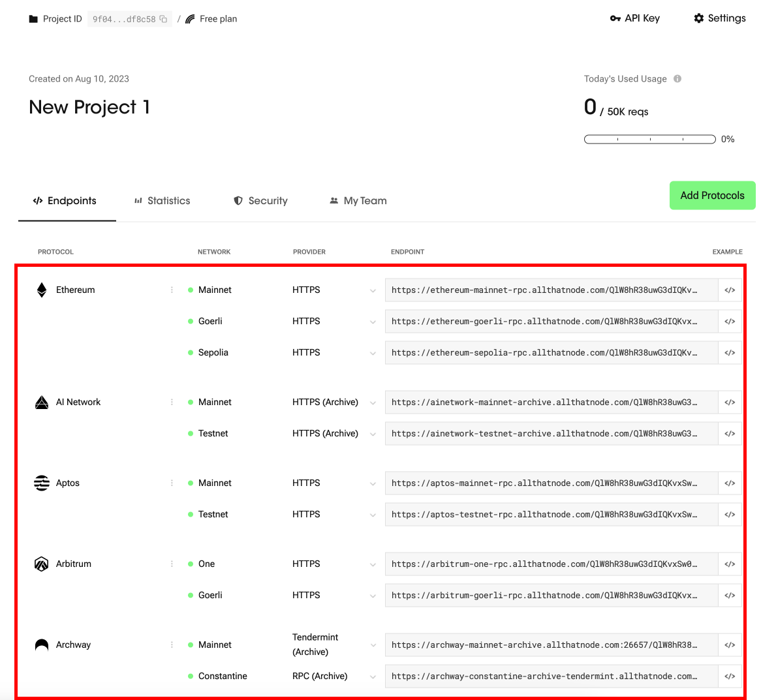Viewport: 761px width, 700px height.
Task: Expand provider dropdown for Ethereum Mainnet
Action: 373,290
